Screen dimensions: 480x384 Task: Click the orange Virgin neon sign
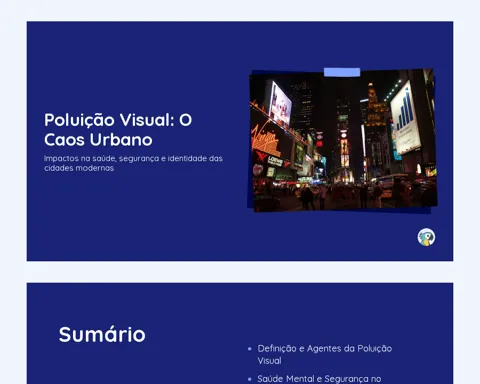(264, 139)
